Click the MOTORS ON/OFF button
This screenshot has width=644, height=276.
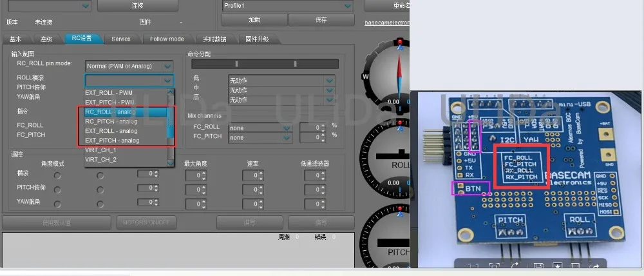pyautogui.click(x=146, y=222)
